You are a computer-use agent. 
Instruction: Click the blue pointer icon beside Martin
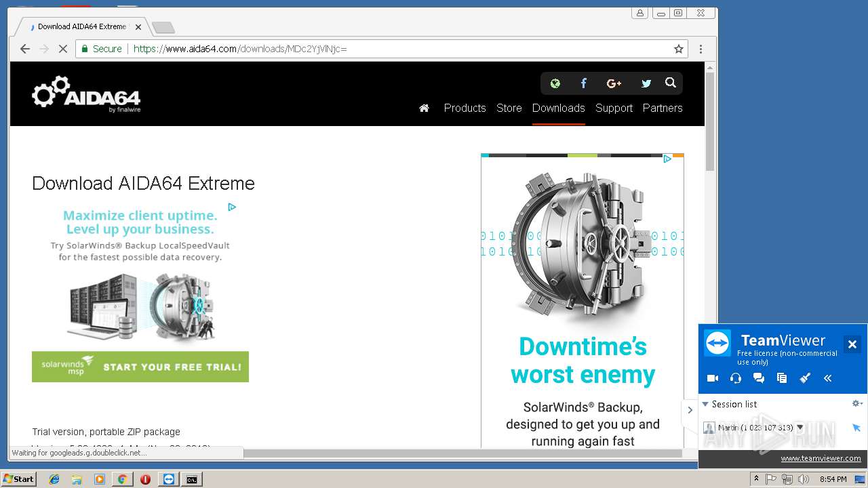pyautogui.click(x=856, y=428)
